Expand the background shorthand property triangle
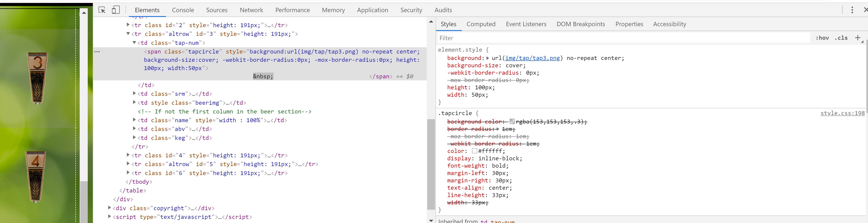Image resolution: width=868 pixels, height=223 pixels. 488,58
